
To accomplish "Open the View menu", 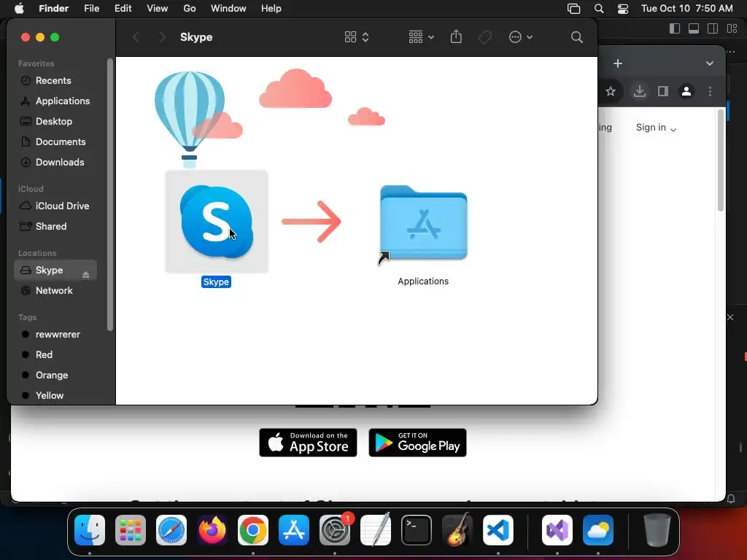I will (158, 9).
